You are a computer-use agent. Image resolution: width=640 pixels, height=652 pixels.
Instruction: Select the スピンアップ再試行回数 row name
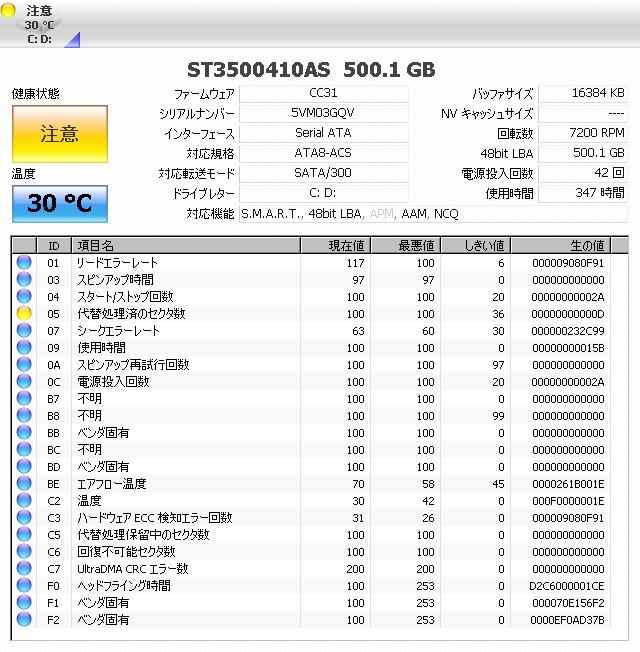(x=133, y=365)
